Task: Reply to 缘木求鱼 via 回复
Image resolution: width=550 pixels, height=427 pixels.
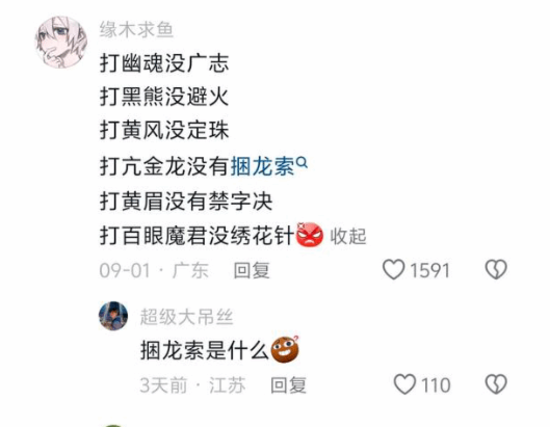Action: click(x=252, y=271)
